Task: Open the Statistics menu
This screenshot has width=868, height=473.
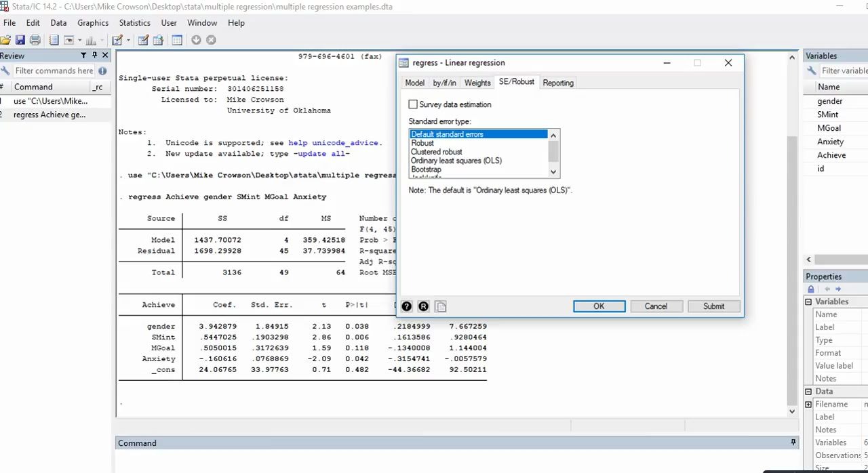Action: (134, 22)
